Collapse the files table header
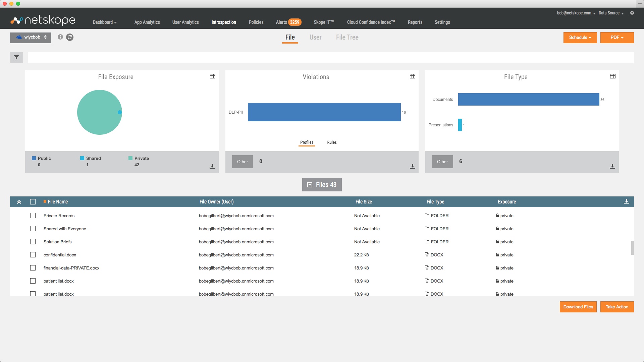644x362 pixels. 19,201
